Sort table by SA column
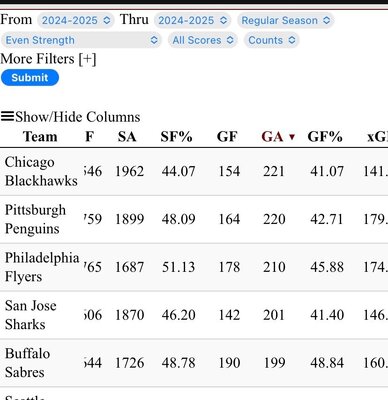The width and height of the screenshot is (388, 400). coord(127,137)
